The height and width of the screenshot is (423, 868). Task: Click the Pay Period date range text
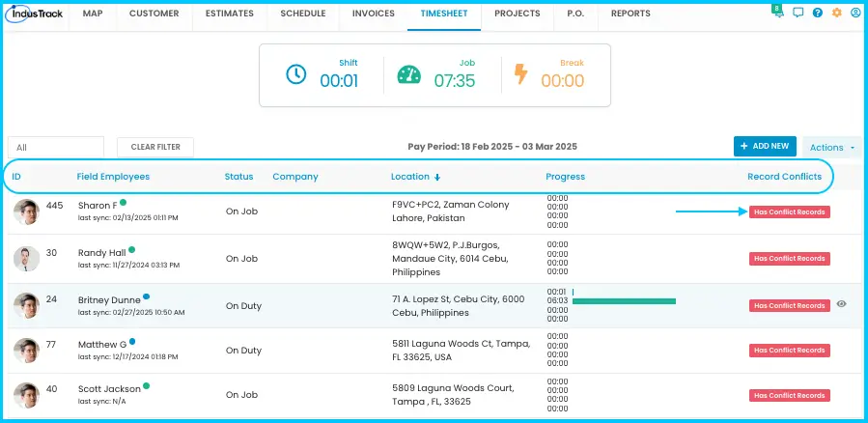click(492, 147)
